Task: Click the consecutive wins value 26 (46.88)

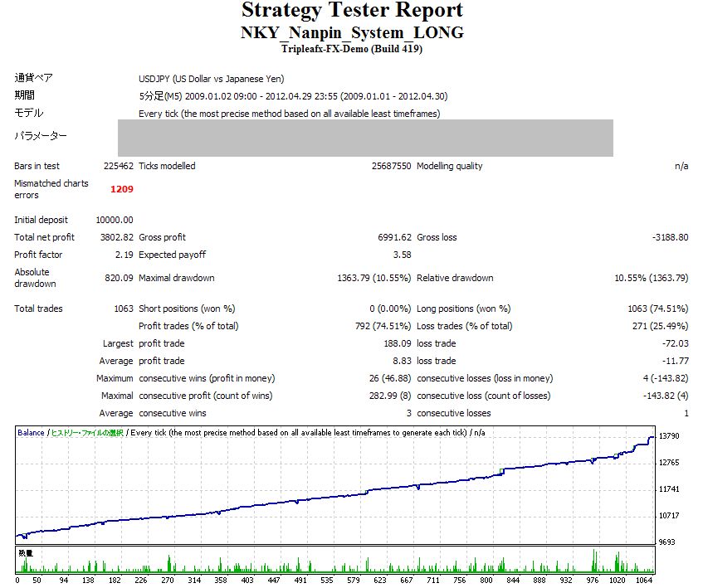Action: (390, 379)
